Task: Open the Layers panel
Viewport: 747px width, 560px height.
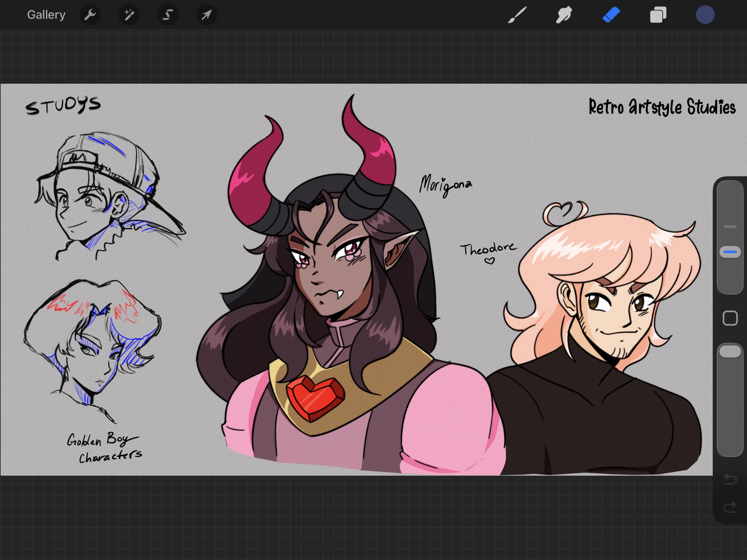Action: tap(658, 15)
